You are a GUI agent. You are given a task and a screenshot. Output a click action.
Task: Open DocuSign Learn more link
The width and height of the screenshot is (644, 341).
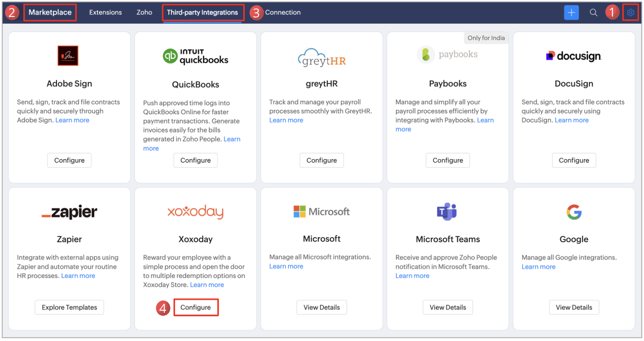[x=572, y=120]
